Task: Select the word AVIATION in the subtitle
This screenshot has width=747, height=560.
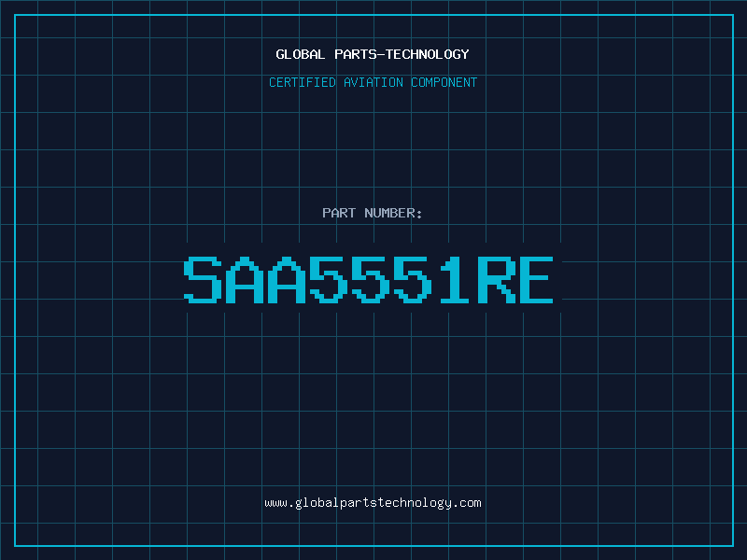Action: (x=373, y=82)
